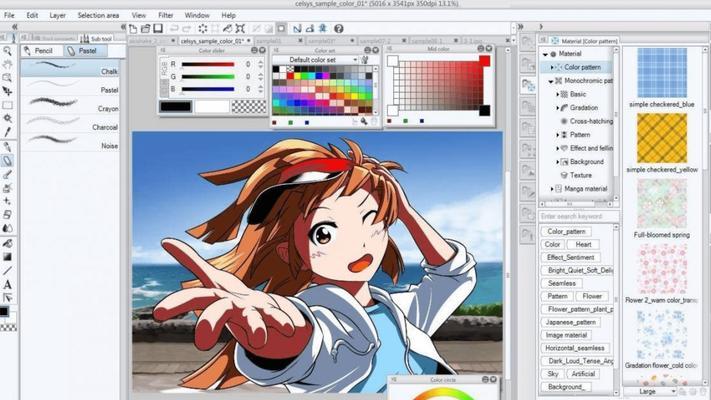Pick the transparent color swatch in Color slider
The width and height of the screenshot is (711, 400).
(249, 107)
